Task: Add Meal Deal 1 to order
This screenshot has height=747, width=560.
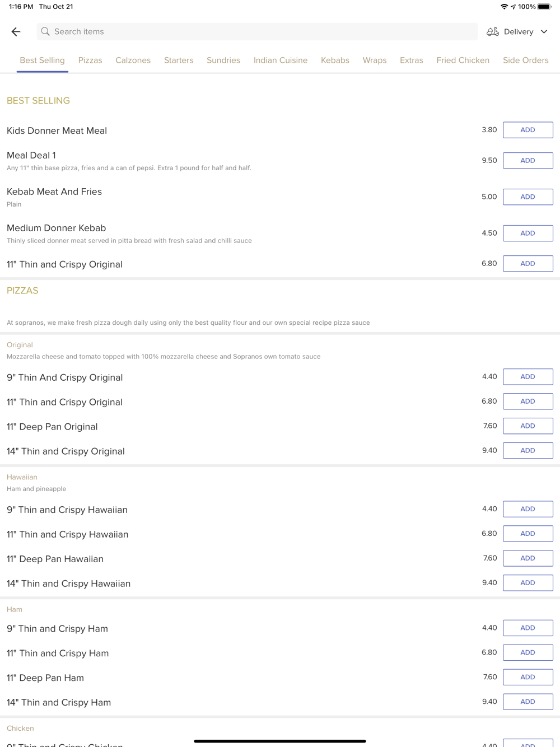Action: (x=528, y=161)
